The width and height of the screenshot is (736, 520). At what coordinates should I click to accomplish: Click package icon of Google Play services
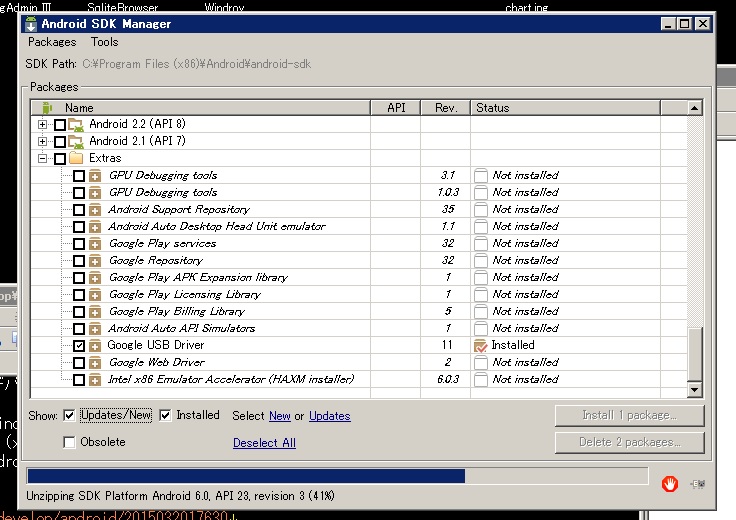click(x=95, y=244)
